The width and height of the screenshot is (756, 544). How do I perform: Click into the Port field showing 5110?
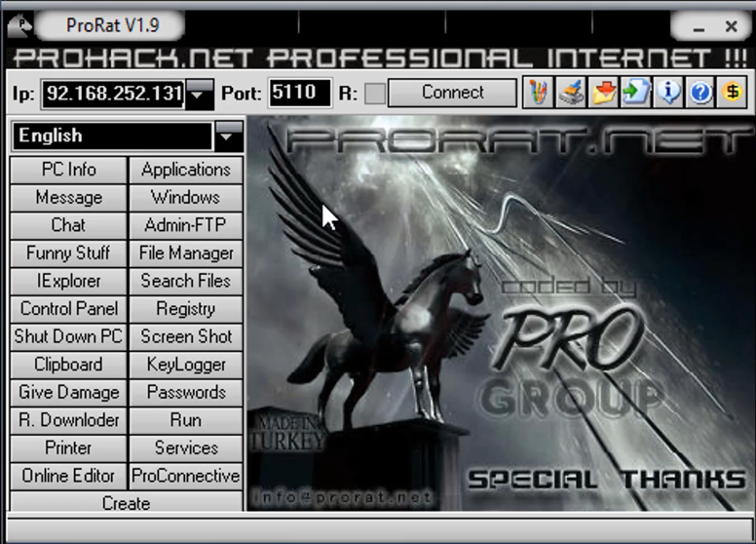pos(299,93)
